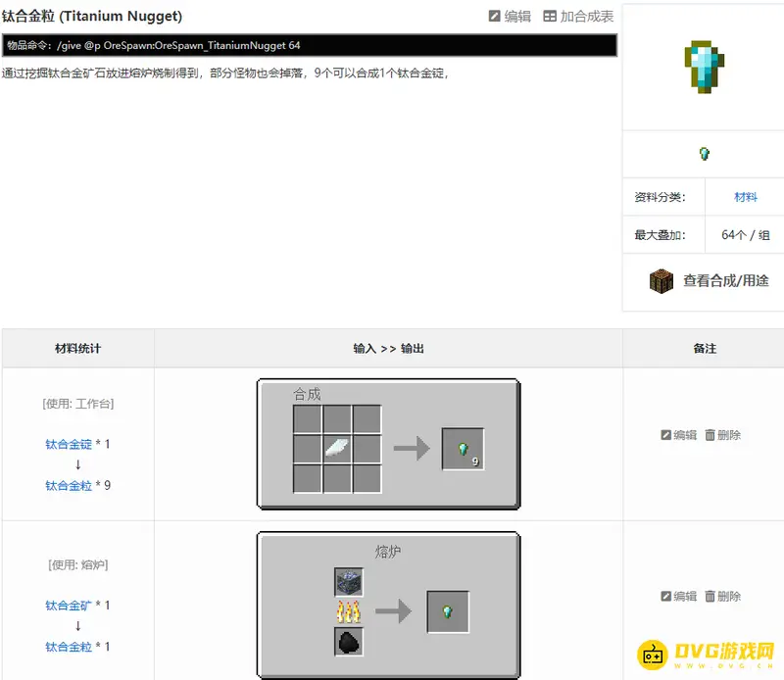The image size is (784, 680).
Task: Open the 材料 category link
Action: point(746,197)
